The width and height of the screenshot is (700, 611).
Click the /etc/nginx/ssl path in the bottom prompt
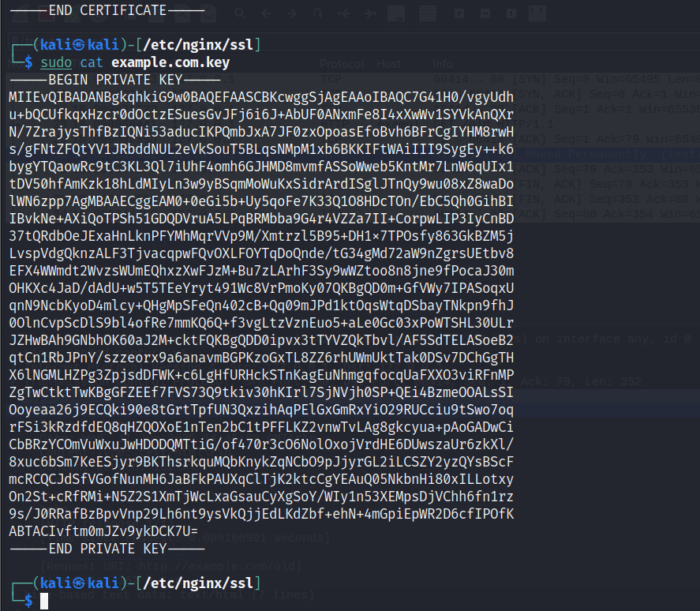[x=198, y=583]
